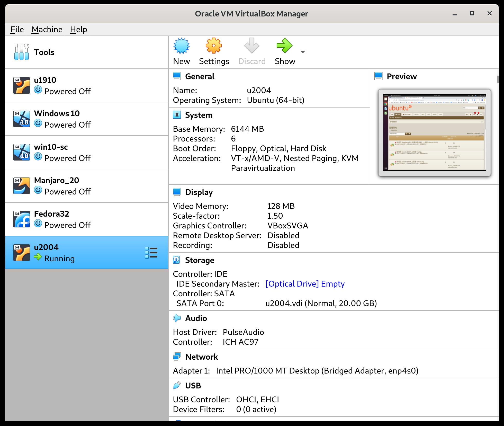The width and height of the screenshot is (504, 426).
Task: Select the Windows 10 virtual machine name
Action: click(x=57, y=113)
